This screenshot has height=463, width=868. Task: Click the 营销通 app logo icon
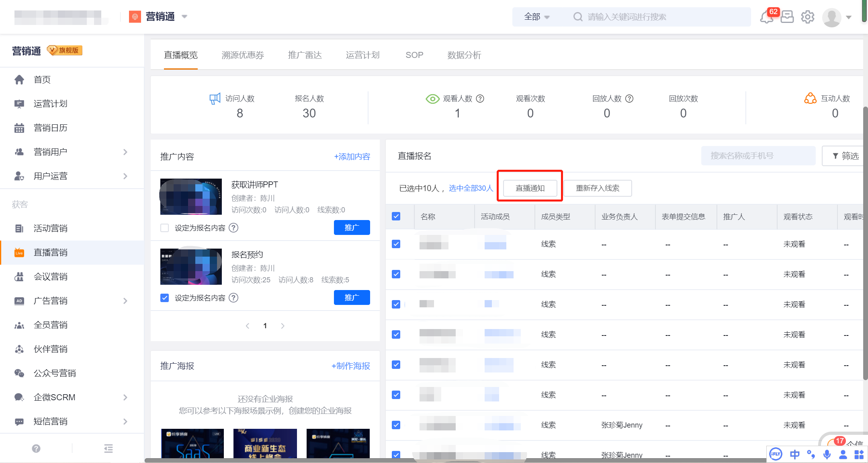pyautogui.click(x=135, y=16)
